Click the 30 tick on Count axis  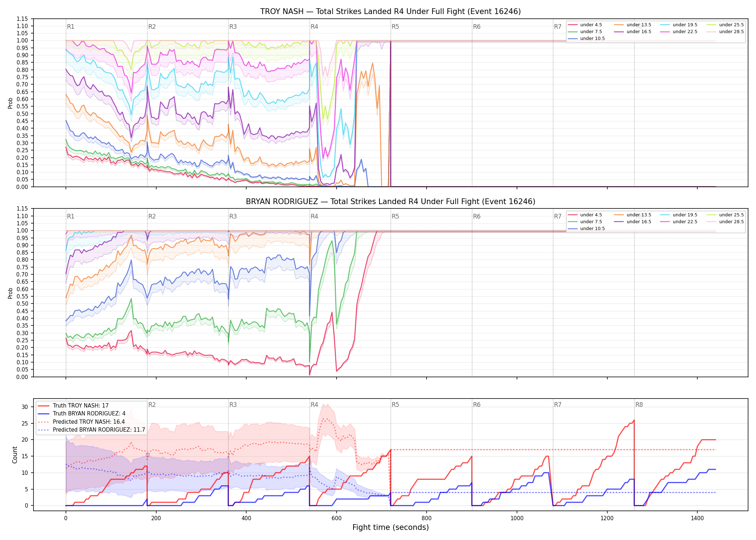[x=25, y=407]
